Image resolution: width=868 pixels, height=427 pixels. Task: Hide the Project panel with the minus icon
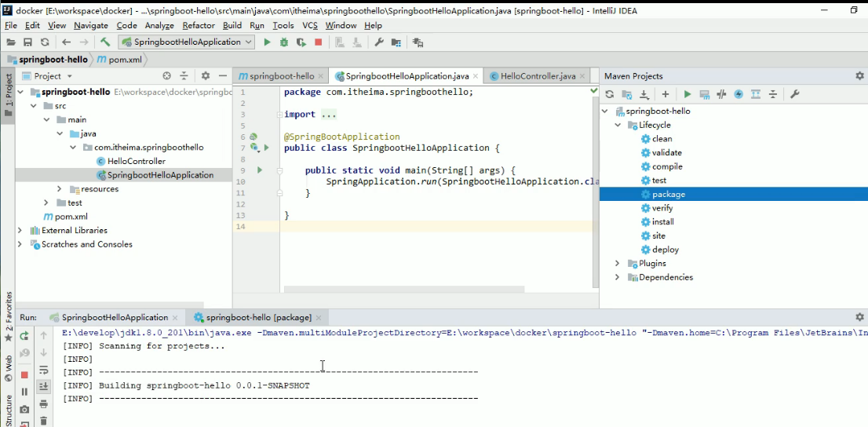point(223,76)
